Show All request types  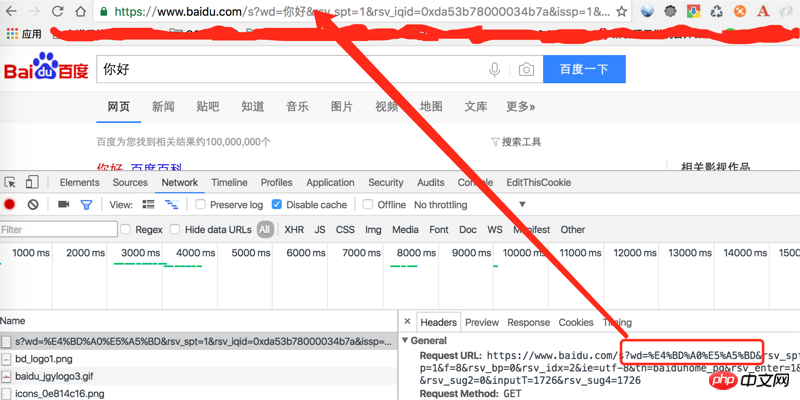coord(264,230)
